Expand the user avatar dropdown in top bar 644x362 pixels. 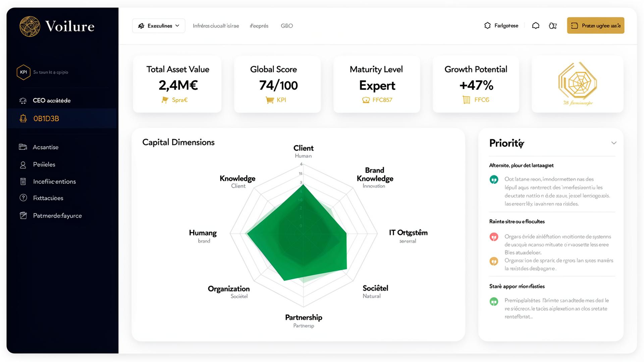553,25
